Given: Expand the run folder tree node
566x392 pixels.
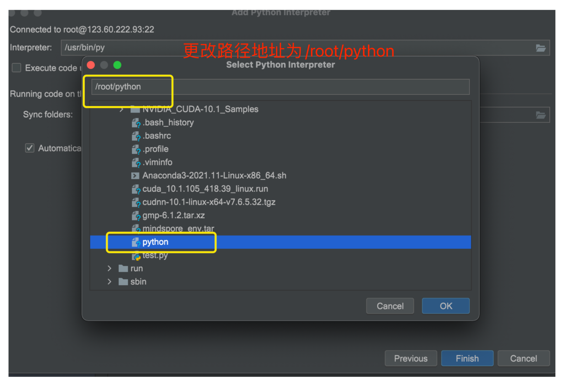Looking at the screenshot, I should click(x=109, y=268).
